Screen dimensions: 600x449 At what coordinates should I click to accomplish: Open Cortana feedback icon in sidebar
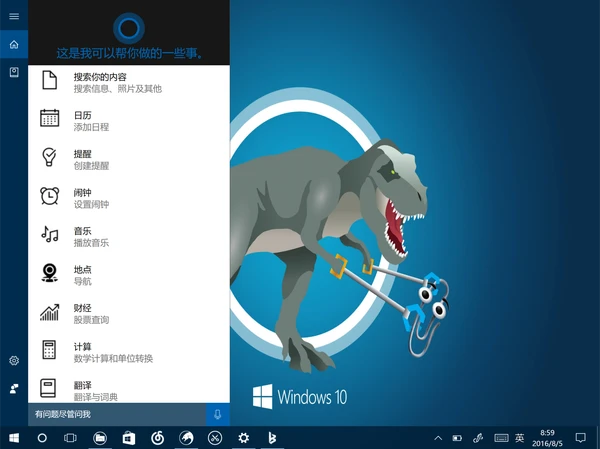[x=14, y=389]
